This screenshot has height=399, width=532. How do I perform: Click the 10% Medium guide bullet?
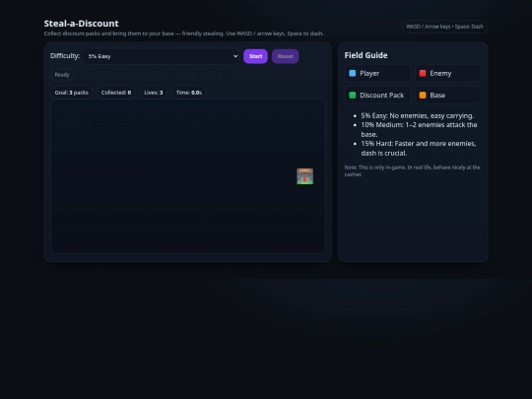pyautogui.click(x=419, y=130)
